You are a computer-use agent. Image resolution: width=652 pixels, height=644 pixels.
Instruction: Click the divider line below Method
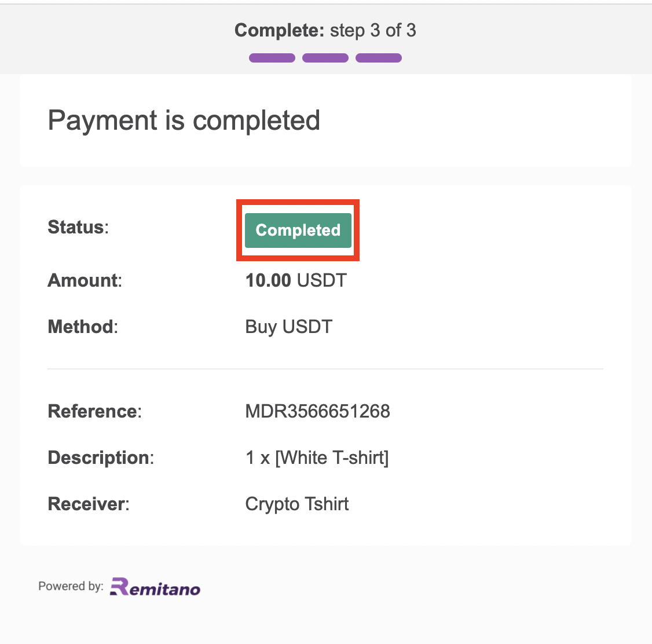tap(325, 369)
